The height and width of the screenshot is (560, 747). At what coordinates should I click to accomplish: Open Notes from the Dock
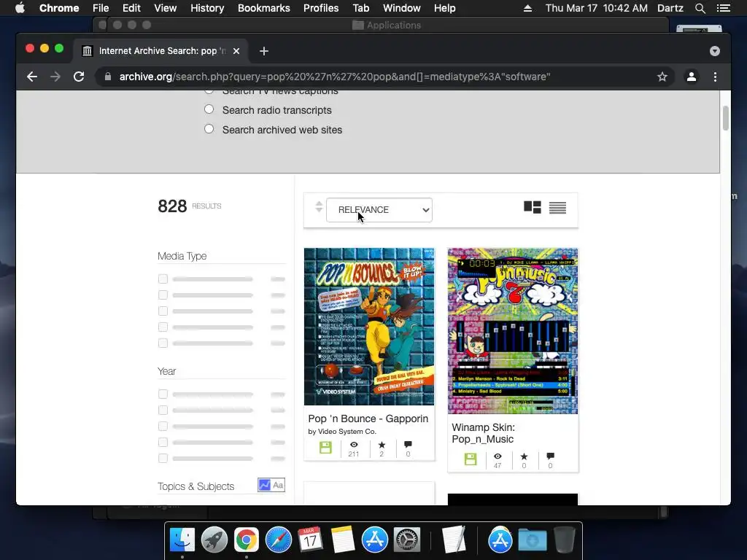[343, 540]
